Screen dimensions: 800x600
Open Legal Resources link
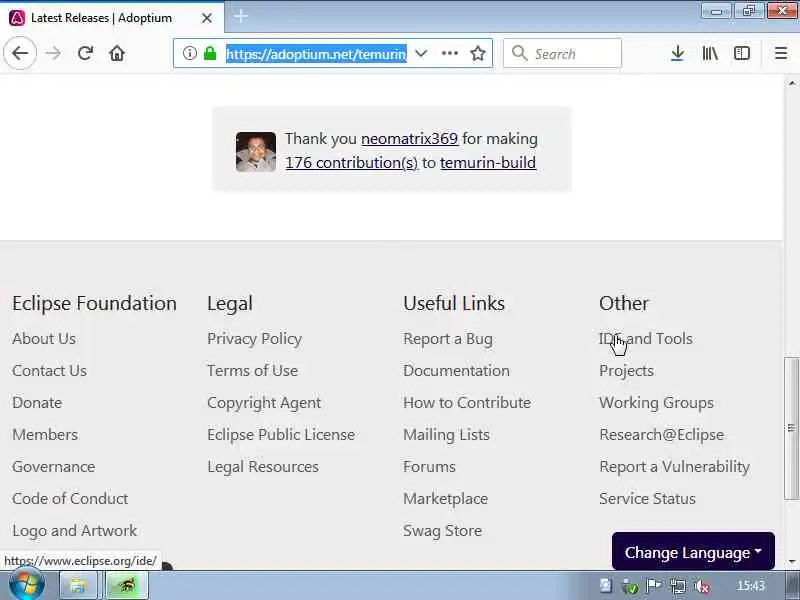[x=263, y=467]
